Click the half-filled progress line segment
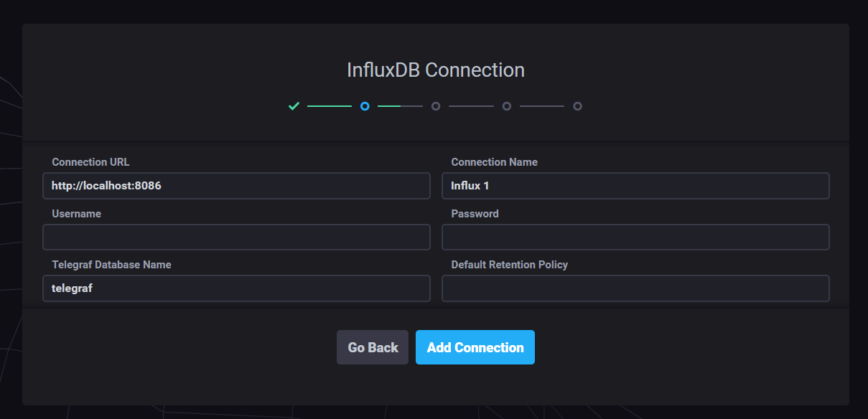Viewport: 868px width, 419px height. [x=400, y=106]
